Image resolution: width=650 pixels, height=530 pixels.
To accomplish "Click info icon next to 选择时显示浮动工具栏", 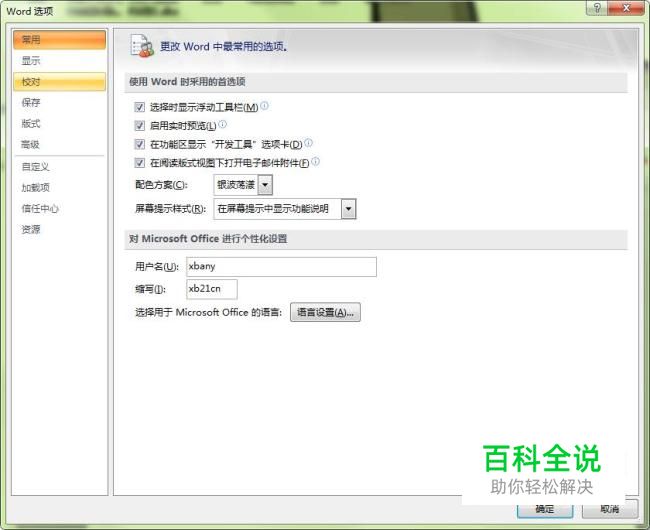I will click(x=264, y=106).
